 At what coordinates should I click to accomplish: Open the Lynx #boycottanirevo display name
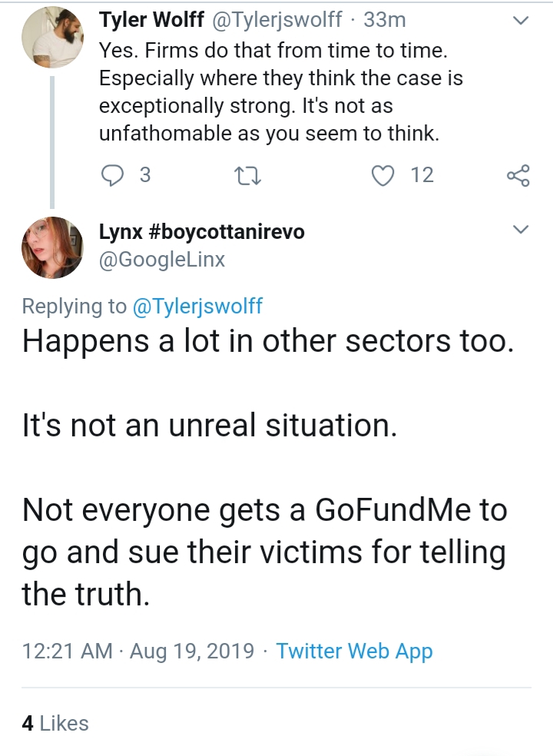coord(202,231)
